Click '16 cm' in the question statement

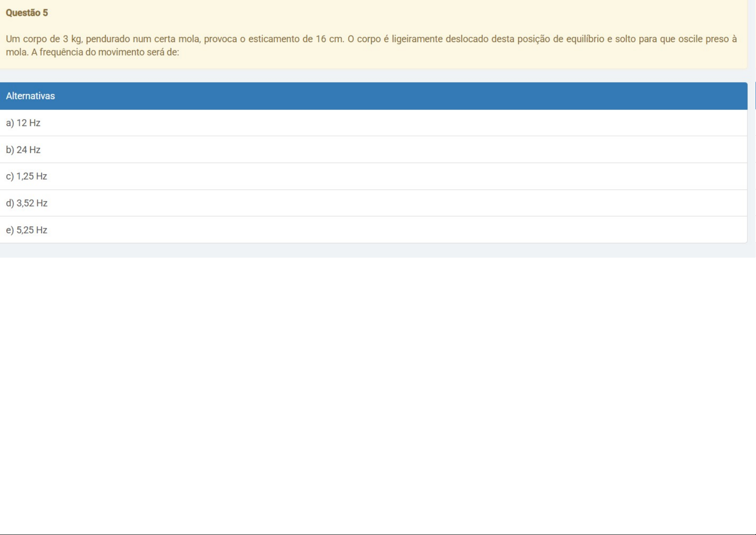329,39
